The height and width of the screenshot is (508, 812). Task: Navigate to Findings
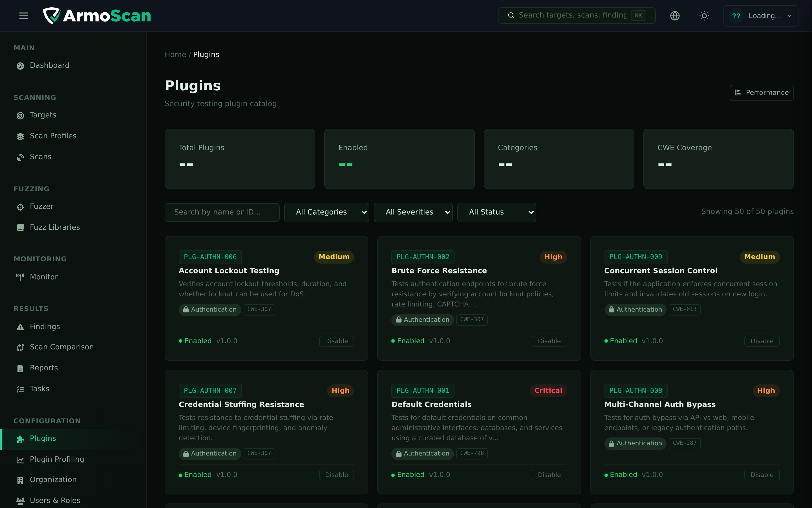(x=73, y=327)
